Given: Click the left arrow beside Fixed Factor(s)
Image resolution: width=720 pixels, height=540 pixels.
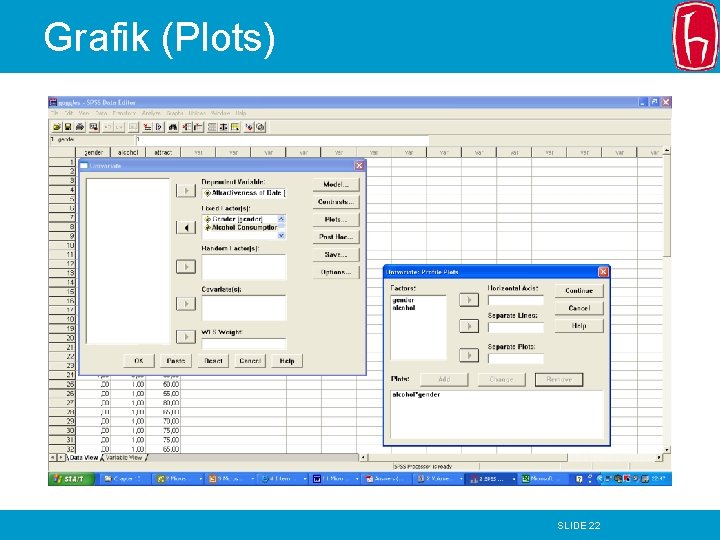Looking at the screenshot, I should [x=186, y=227].
